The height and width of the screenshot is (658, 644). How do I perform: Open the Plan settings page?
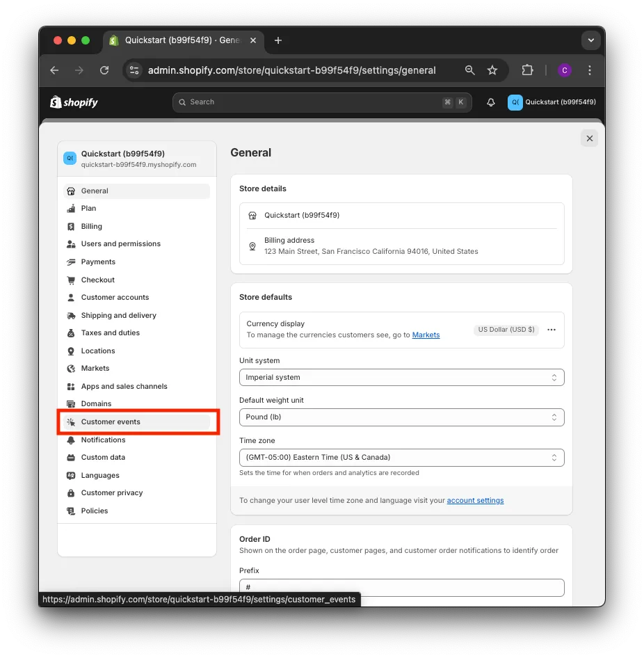137,209
